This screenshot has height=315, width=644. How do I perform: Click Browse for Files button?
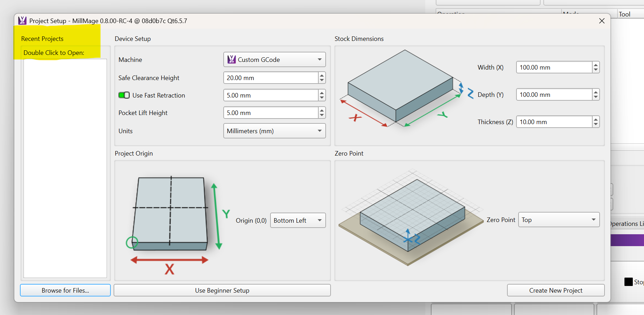(65, 290)
